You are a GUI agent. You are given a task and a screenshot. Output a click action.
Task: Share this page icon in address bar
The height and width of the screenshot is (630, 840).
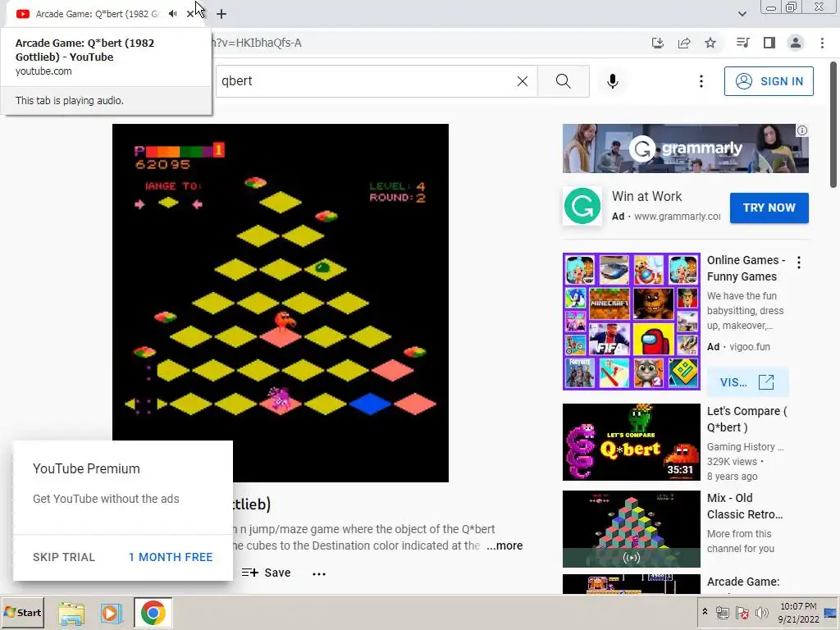point(684,43)
